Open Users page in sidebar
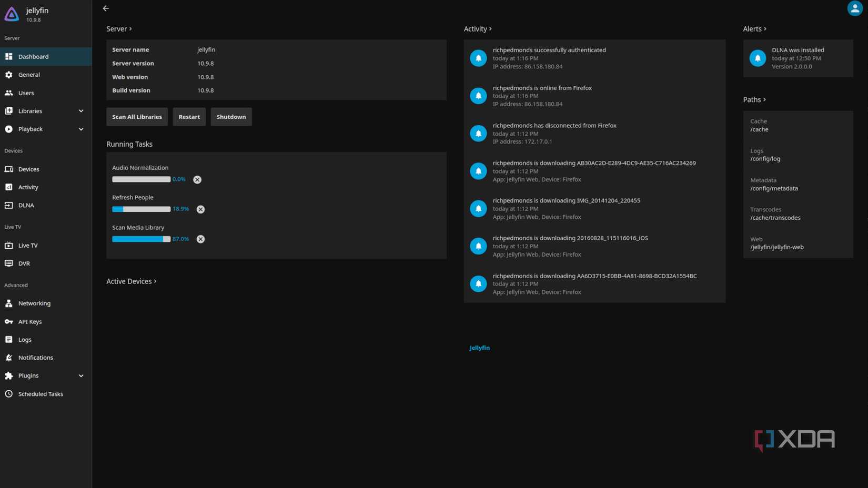This screenshot has height=488, width=868. [x=46, y=93]
